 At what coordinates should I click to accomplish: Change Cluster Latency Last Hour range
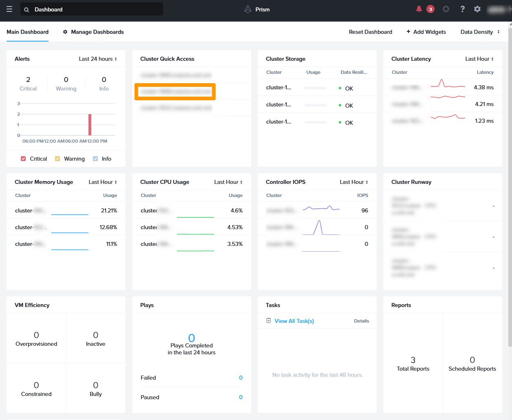(479, 59)
